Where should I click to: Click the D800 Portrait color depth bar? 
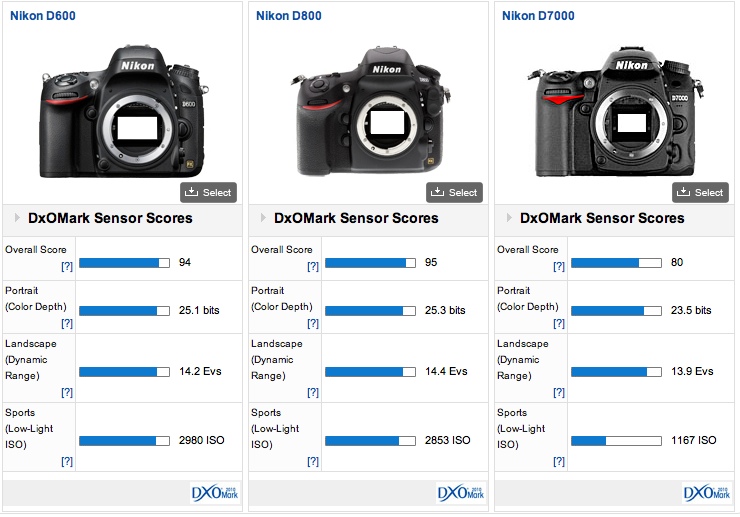pos(370,311)
